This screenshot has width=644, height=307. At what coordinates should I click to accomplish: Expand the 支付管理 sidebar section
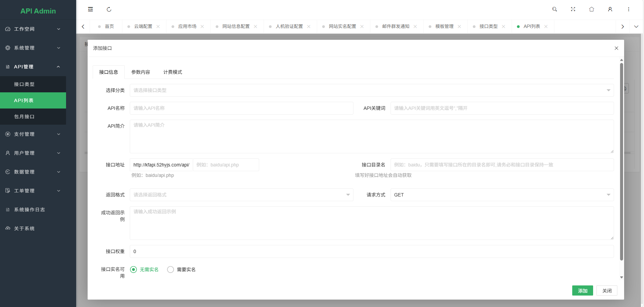tap(33, 134)
